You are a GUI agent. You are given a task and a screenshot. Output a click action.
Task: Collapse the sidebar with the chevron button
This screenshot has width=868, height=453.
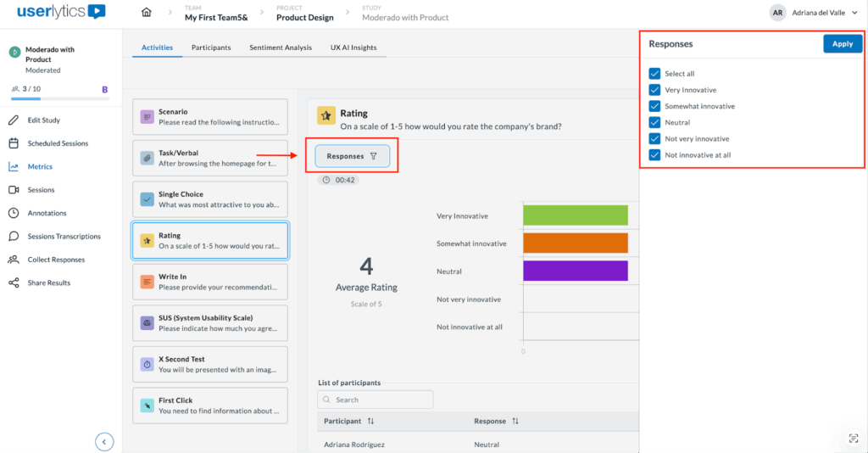pyautogui.click(x=104, y=442)
